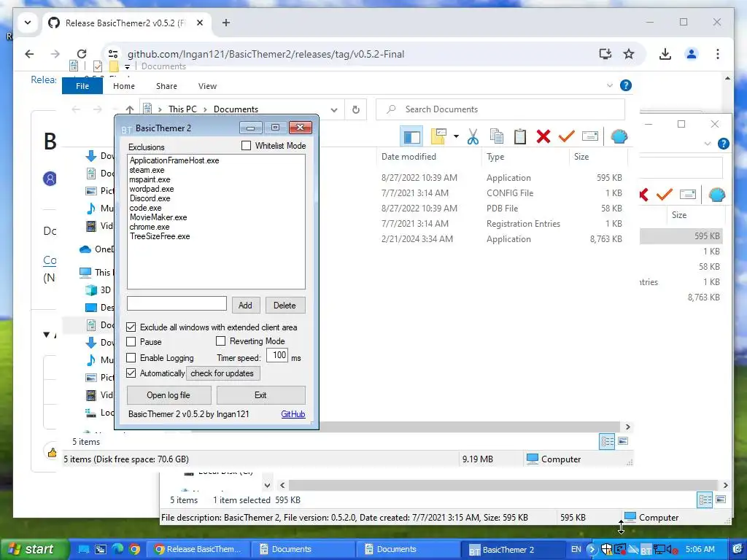Viewport: 747px width, 560px height.
Task: Expand the ribbon in front Documents window
Action: pyautogui.click(x=610, y=86)
